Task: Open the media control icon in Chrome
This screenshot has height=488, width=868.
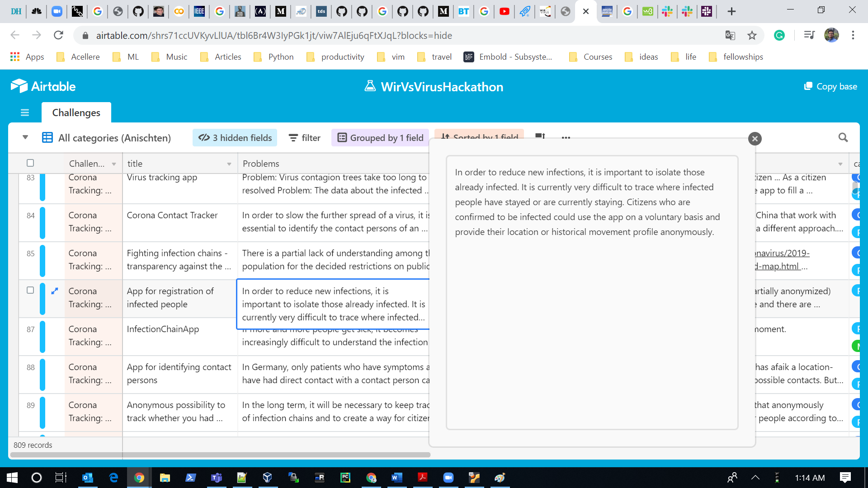Action: tap(809, 35)
